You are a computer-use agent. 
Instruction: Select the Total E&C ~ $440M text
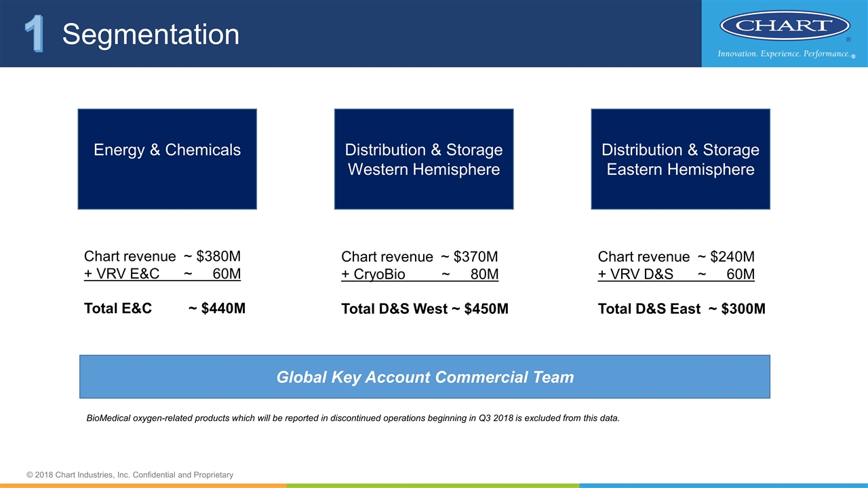point(164,308)
